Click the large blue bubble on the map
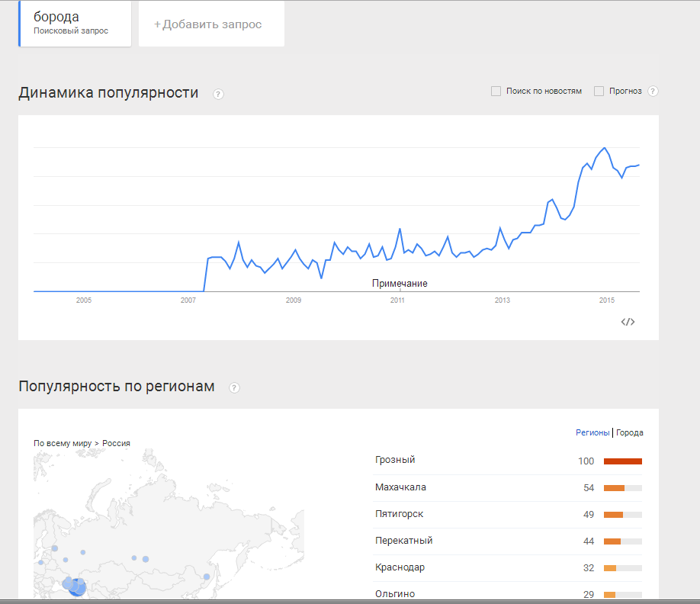The height and width of the screenshot is (604, 700). 75,586
